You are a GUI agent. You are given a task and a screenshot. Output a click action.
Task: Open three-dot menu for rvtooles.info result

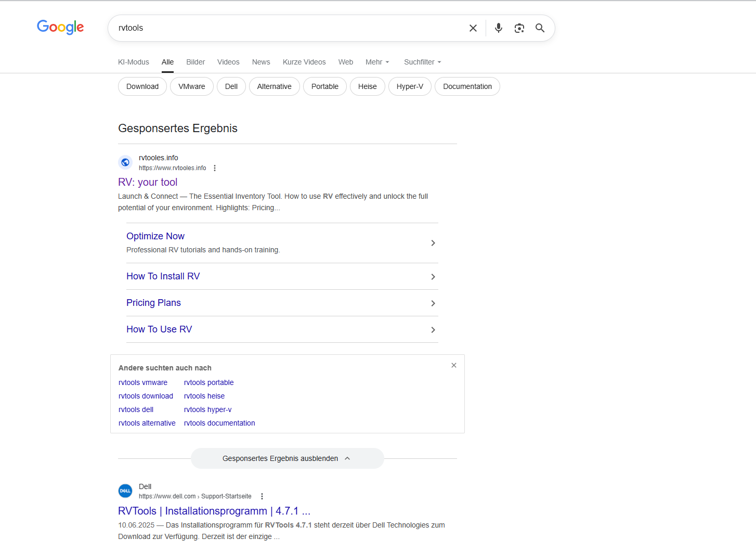click(x=215, y=168)
